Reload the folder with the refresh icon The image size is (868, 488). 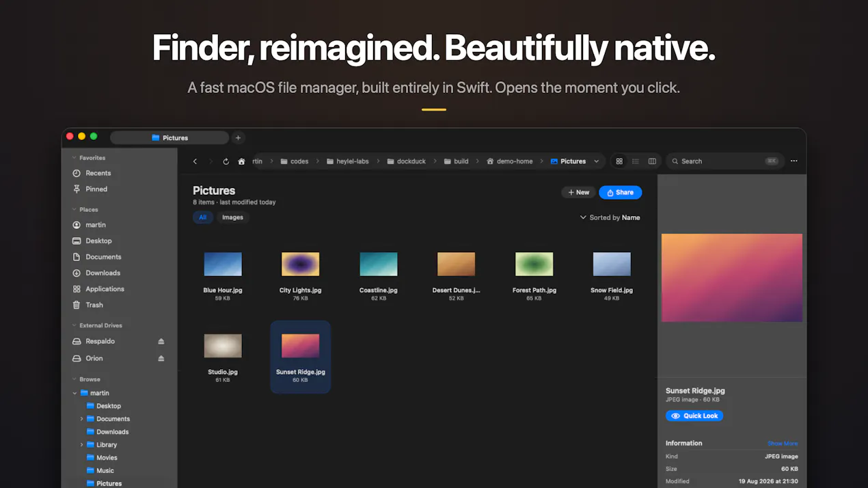pyautogui.click(x=226, y=161)
